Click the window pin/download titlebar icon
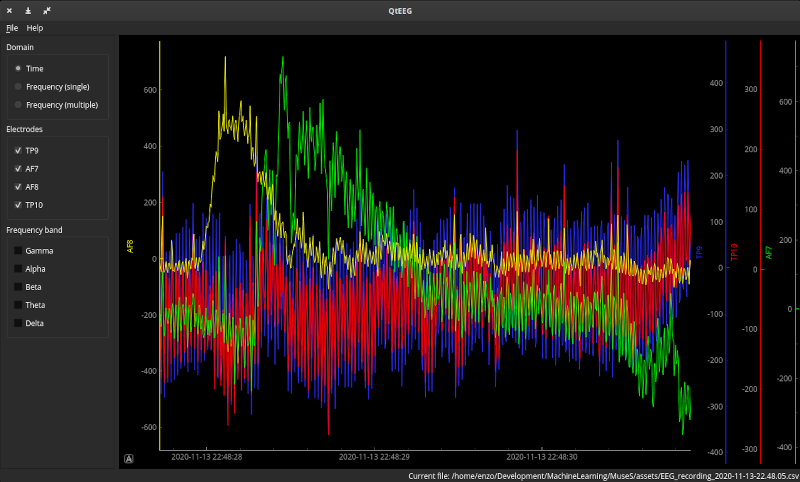Viewport: 800px width, 482px height. click(x=28, y=11)
